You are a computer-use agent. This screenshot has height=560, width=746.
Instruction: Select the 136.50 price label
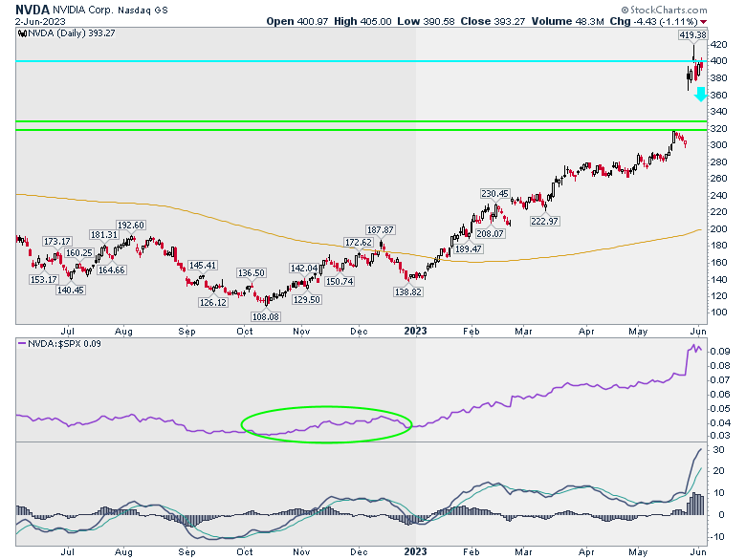(x=252, y=273)
